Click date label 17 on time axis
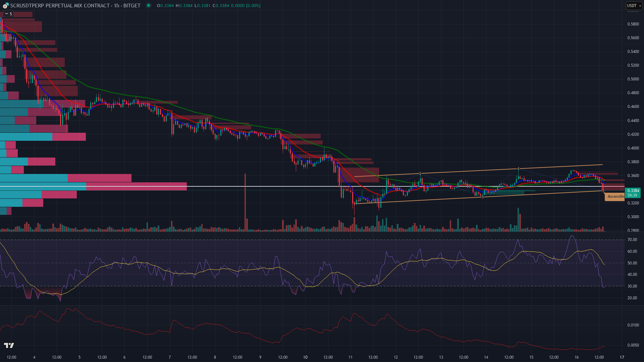644x362 pixels. pos(622,357)
